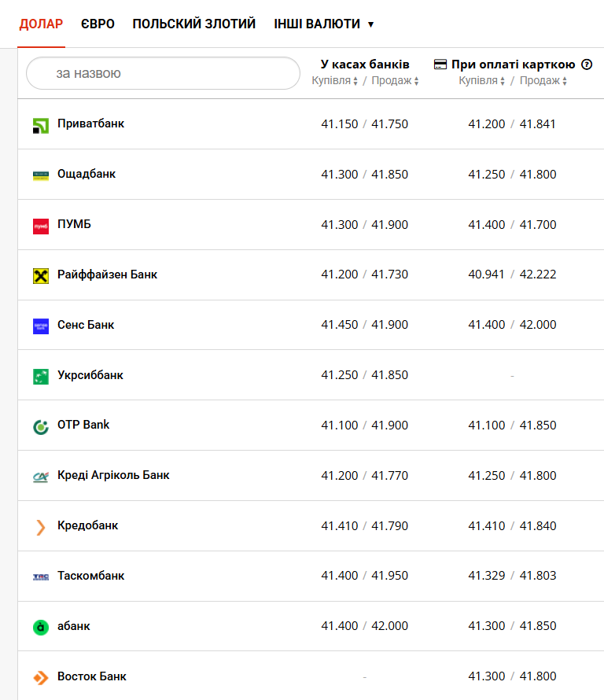Click Приватбанк card rate 41.200 / 41.841
Screen dimensions: 604x700
512,124
